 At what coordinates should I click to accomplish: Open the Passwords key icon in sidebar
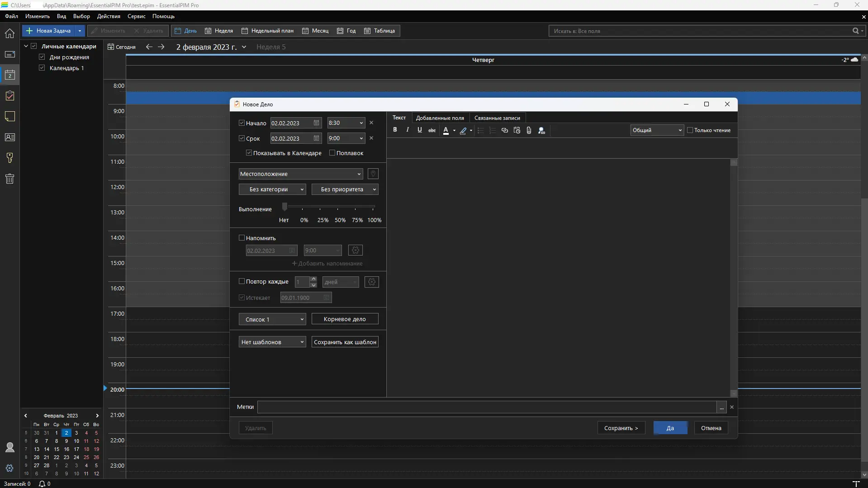9,158
